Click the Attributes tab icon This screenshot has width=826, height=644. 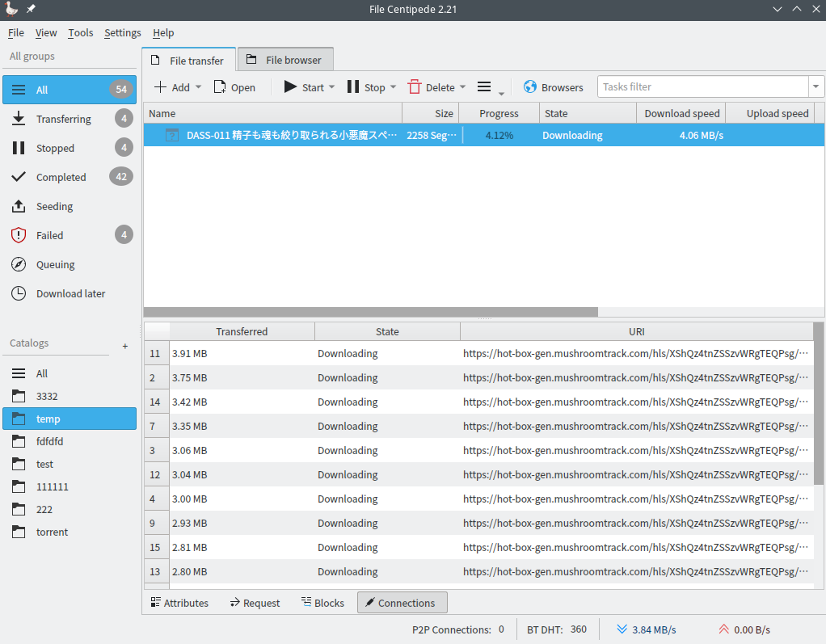tap(155, 602)
